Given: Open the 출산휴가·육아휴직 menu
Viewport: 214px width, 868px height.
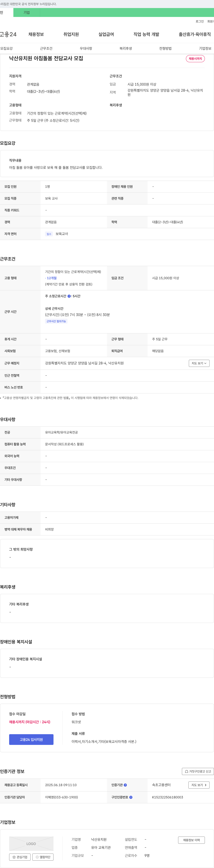Looking at the screenshot, I should (x=195, y=34).
